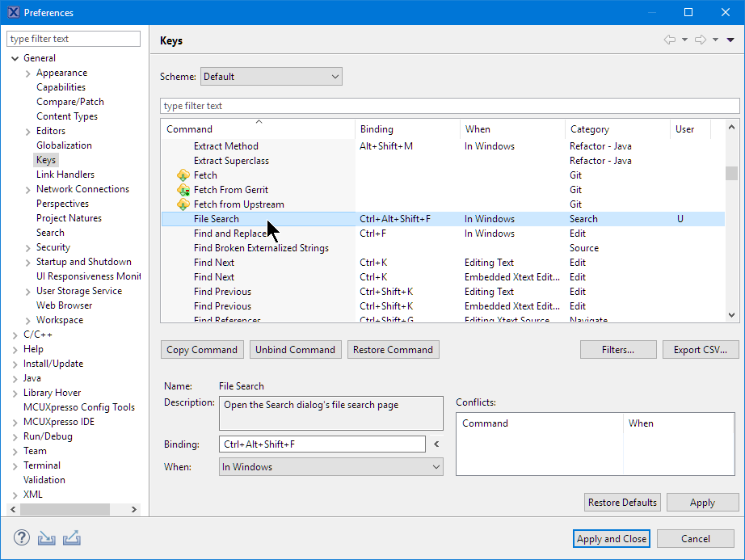Expand the User Storage Service node

pyautogui.click(x=27, y=292)
